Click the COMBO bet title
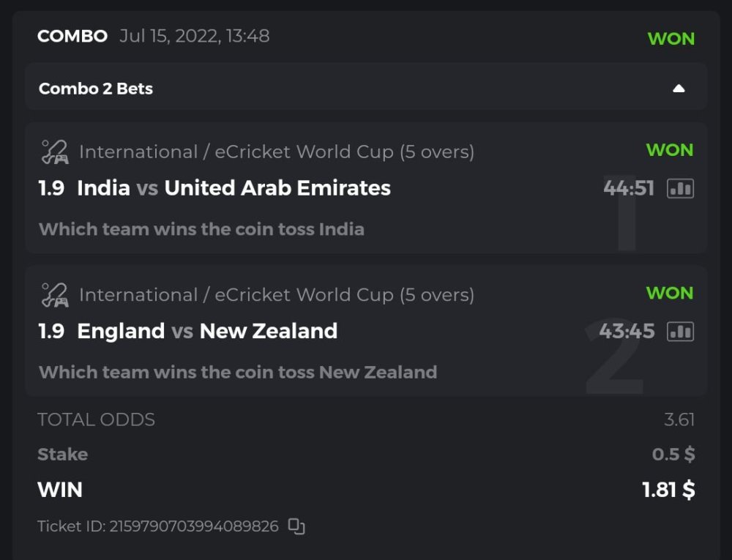 (72, 36)
